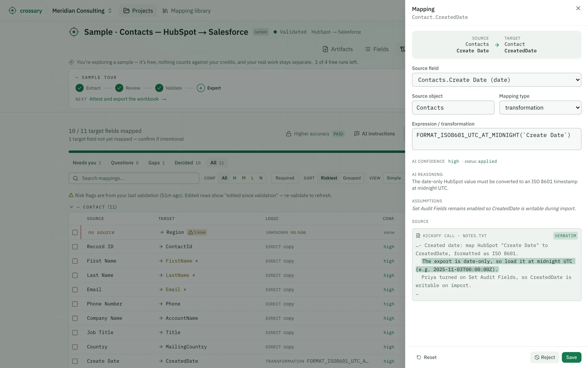The width and height of the screenshot is (588, 368).
Task: Tick the checkbox for Record ID row
Action: tap(75, 247)
